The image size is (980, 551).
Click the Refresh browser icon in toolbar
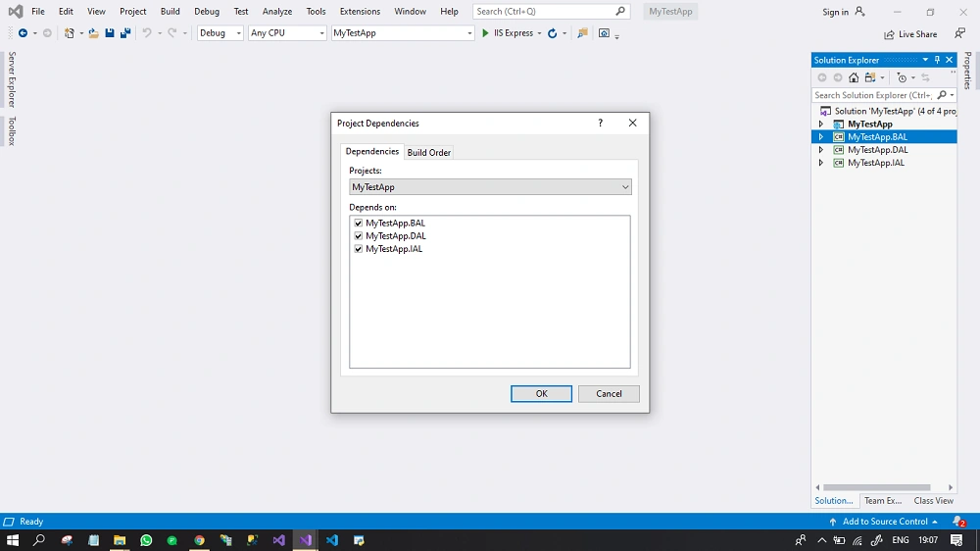553,33
